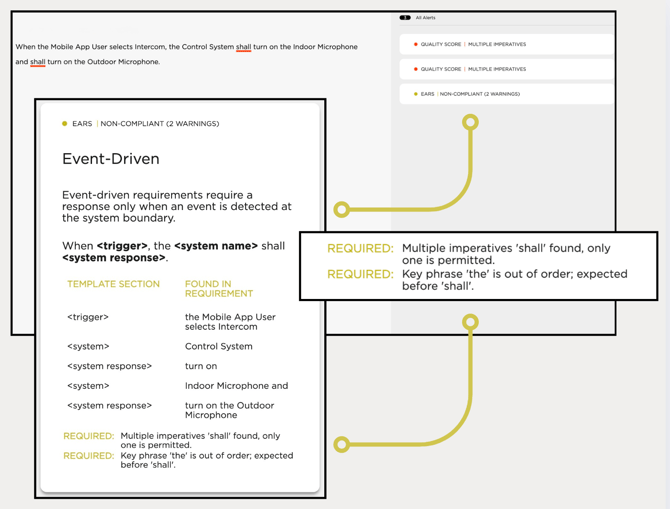Viewport: 670px width, 509px height.
Task: Select the TEMPLATE SECTION column header
Action: [113, 284]
